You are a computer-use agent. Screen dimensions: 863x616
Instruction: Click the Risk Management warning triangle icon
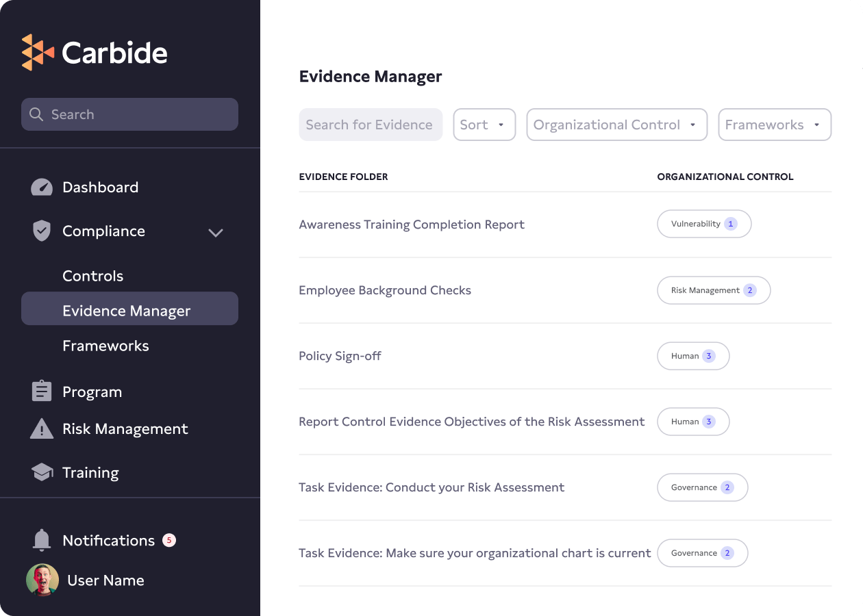click(42, 429)
